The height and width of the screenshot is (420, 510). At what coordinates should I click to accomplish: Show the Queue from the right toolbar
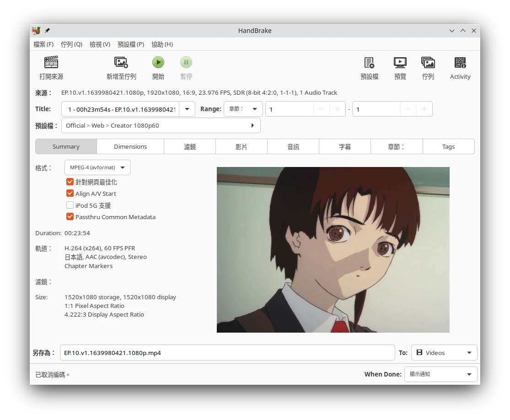(x=428, y=63)
